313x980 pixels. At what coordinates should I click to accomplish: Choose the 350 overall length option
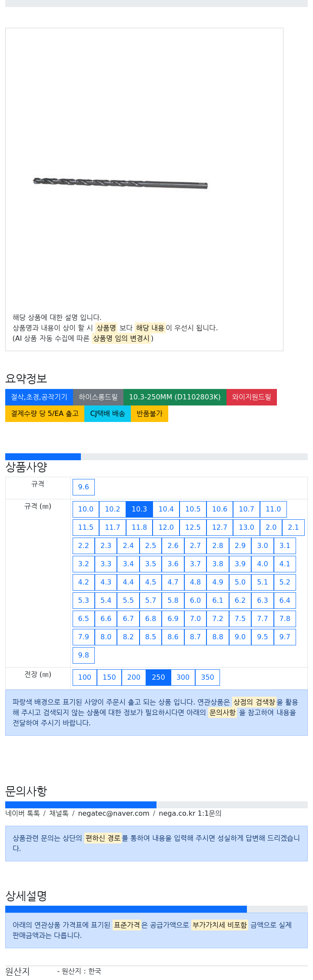[207, 677]
